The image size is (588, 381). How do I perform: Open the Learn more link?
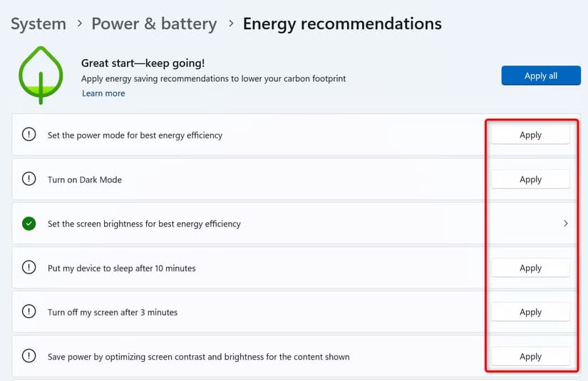[103, 93]
